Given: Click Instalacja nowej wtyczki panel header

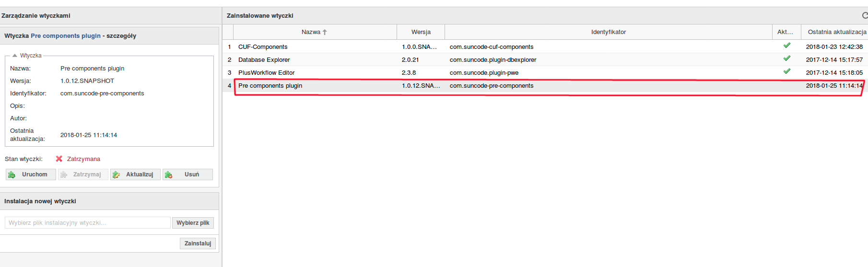Looking at the screenshot, I should tap(109, 201).
